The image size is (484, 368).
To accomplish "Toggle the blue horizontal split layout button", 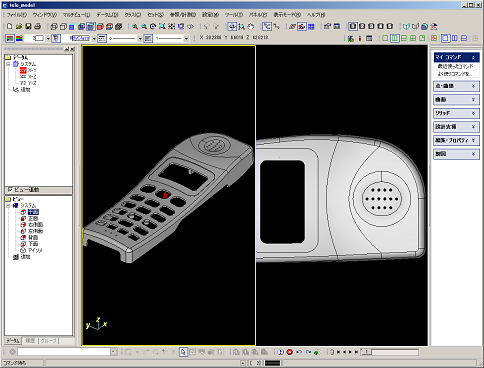I will tap(464, 38).
